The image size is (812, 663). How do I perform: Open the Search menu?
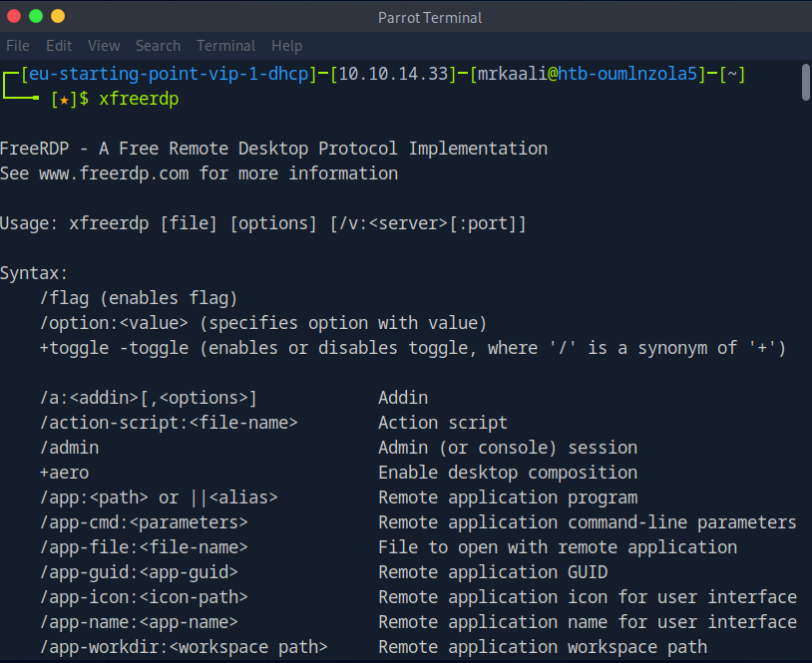click(158, 46)
